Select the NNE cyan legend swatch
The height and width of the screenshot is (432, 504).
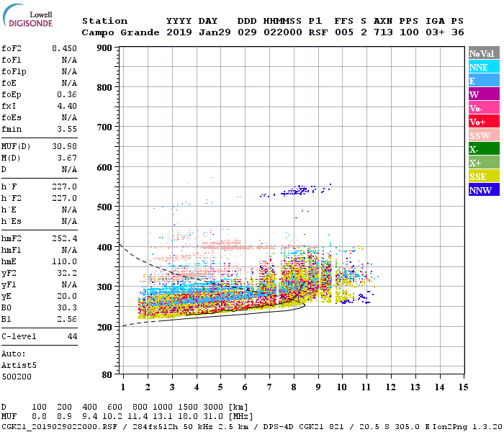[x=484, y=67]
